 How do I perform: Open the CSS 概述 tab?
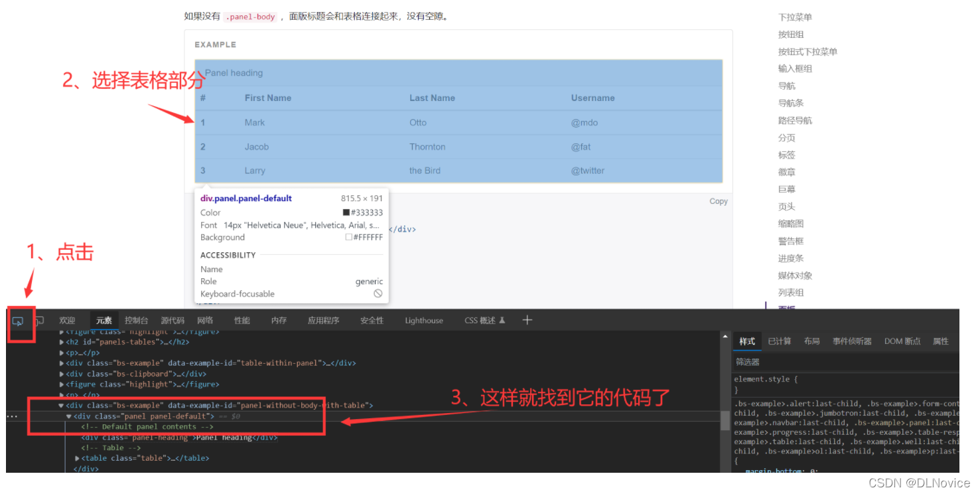click(x=485, y=321)
